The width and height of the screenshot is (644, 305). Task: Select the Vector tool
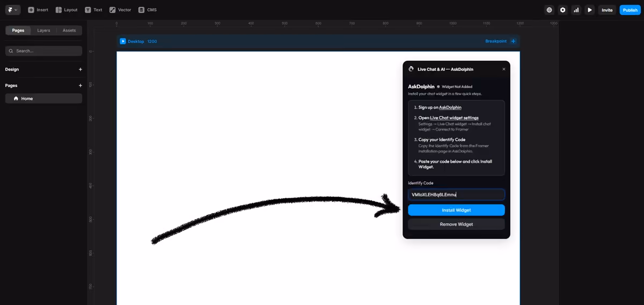pos(120,10)
